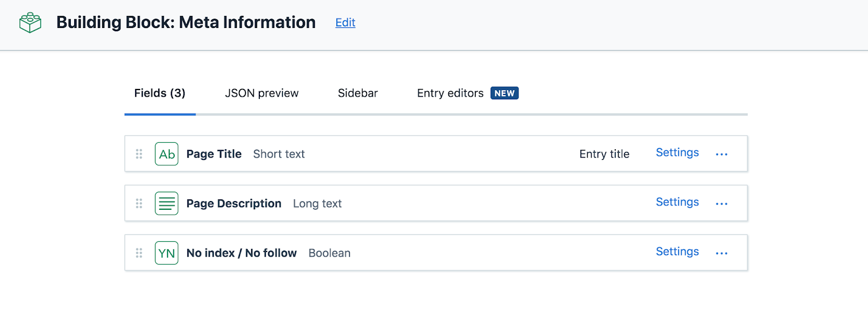Click the drag handle on No index row
The width and height of the screenshot is (868, 318).
pyautogui.click(x=139, y=253)
